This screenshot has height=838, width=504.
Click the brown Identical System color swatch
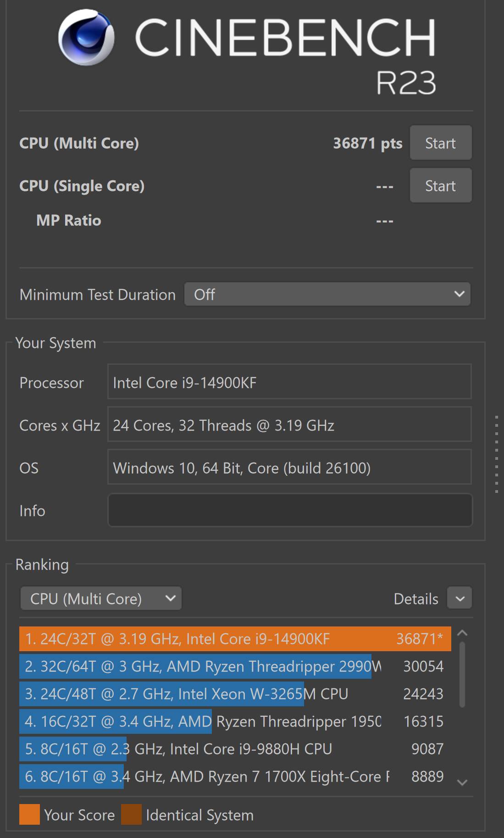click(131, 815)
